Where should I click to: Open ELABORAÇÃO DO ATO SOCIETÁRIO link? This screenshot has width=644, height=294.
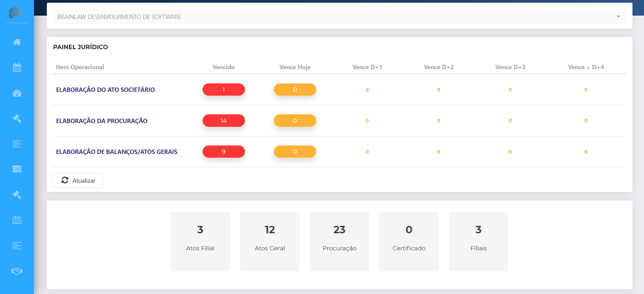pyautogui.click(x=105, y=90)
